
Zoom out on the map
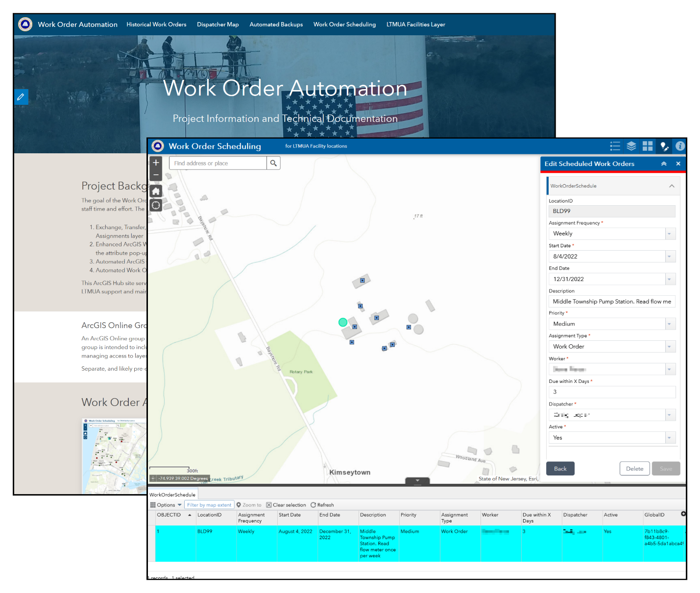click(155, 174)
